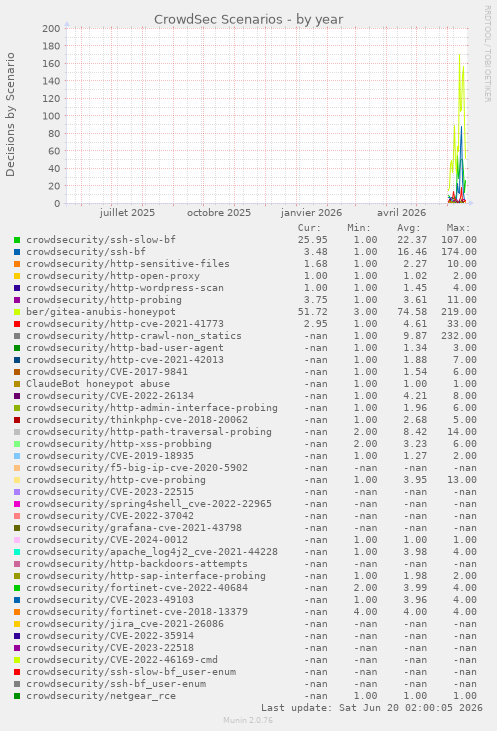Viewport: 497px width, 731px height.
Task: Click the blue ssh-bf legend swatch
Action: tap(17, 252)
